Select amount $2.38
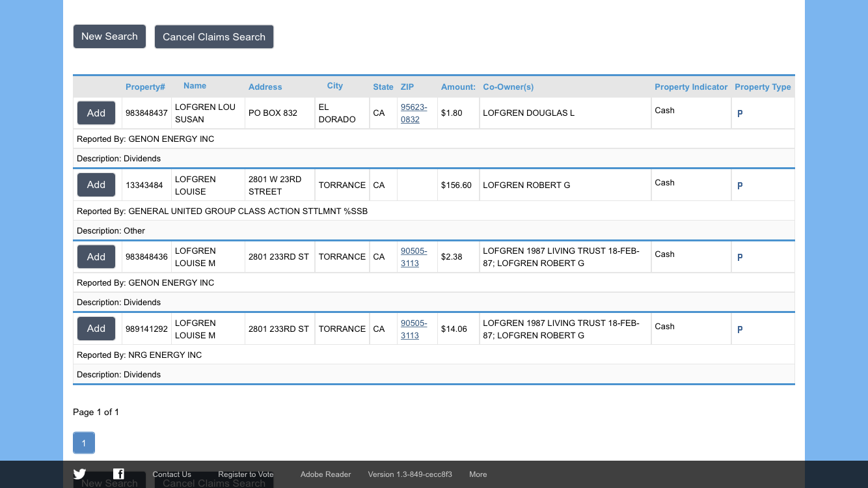This screenshot has height=488, width=868. tap(452, 257)
